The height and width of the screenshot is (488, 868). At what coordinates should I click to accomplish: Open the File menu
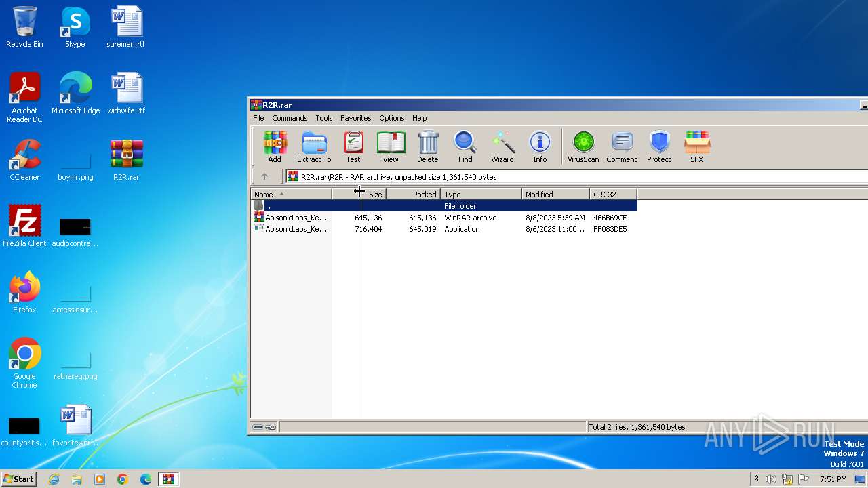[258, 118]
